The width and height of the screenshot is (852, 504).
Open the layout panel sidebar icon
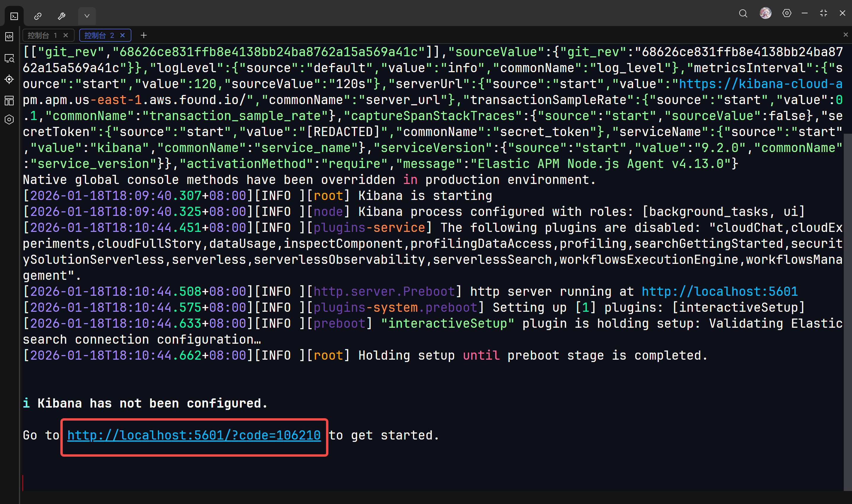click(x=9, y=100)
